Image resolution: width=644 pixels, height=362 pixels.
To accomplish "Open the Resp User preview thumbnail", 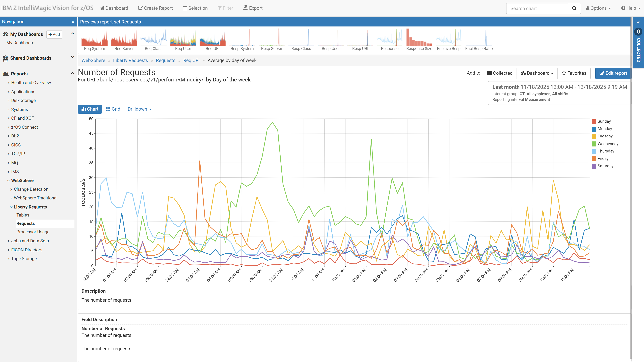I will pos(331,40).
